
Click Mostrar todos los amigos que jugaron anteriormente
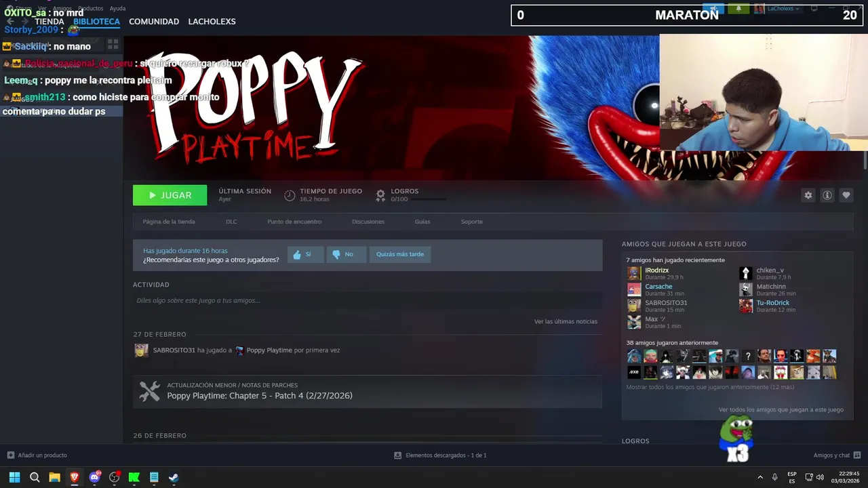(x=710, y=387)
